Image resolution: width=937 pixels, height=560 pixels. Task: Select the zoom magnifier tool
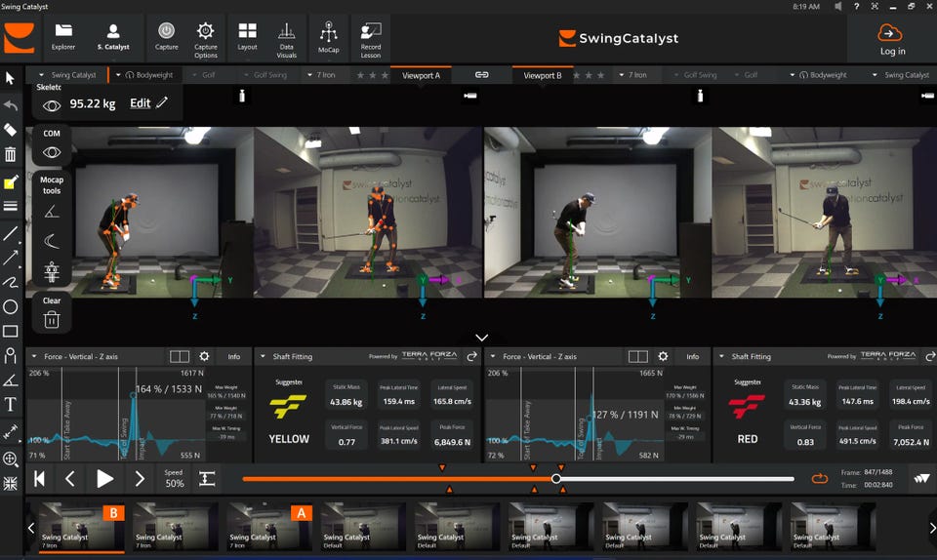10,459
